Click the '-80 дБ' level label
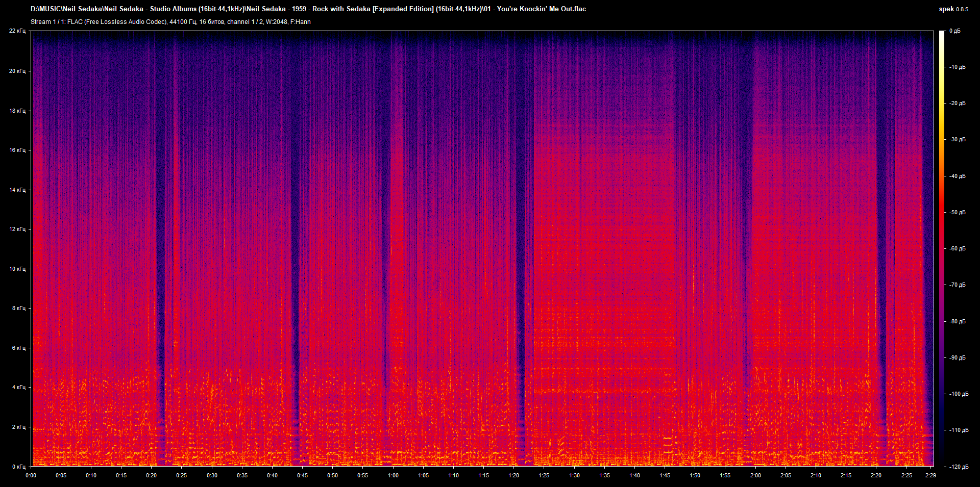Image resolution: width=980 pixels, height=487 pixels. [x=958, y=321]
